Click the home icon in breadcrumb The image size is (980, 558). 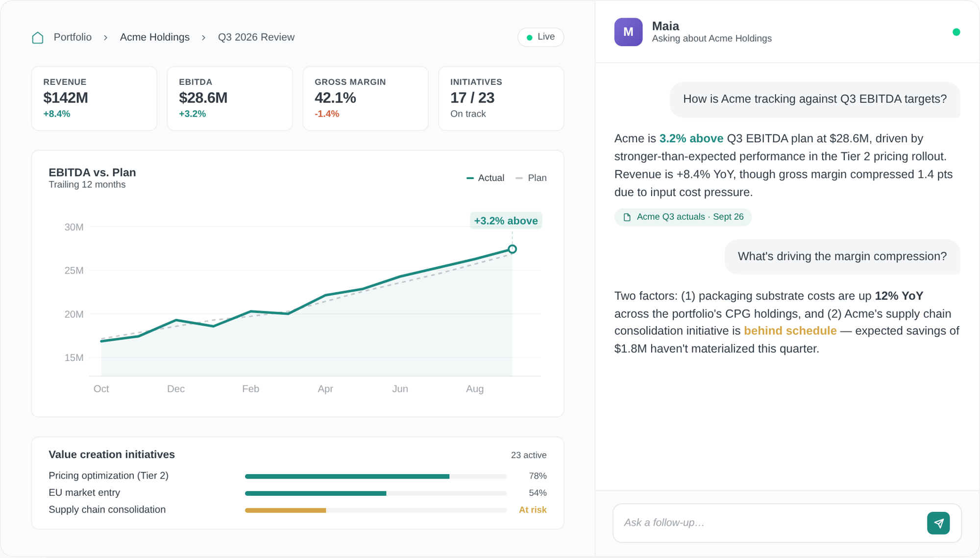coord(38,38)
